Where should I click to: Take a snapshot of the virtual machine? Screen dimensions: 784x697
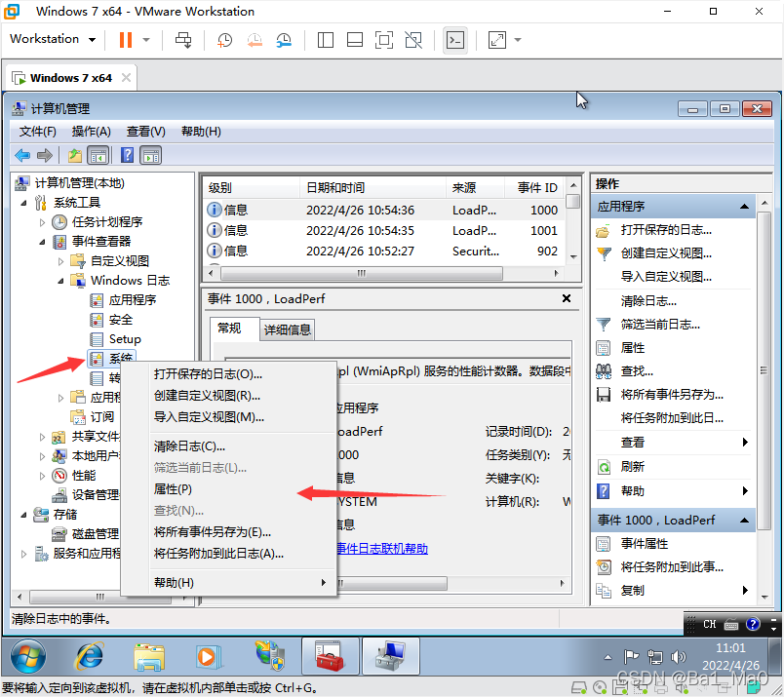coord(224,40)
